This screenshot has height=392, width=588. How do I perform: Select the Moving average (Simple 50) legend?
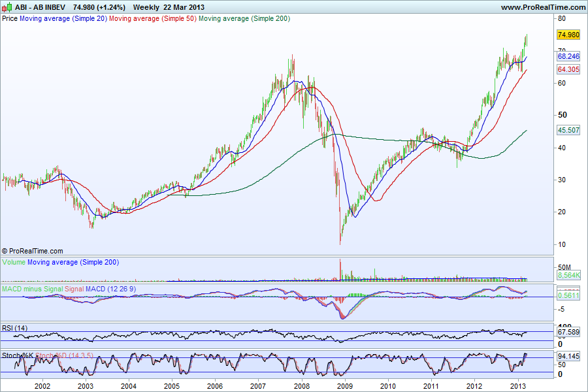[153, 18]
